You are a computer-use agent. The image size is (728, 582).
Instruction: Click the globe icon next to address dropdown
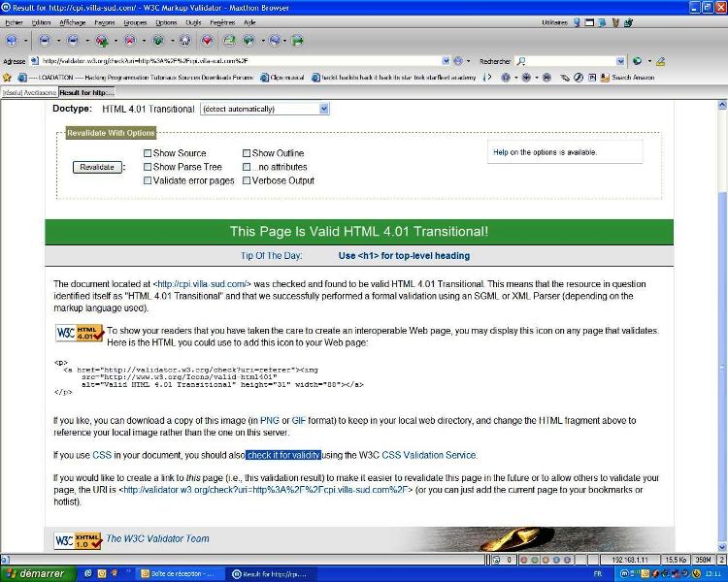point(458,61)
